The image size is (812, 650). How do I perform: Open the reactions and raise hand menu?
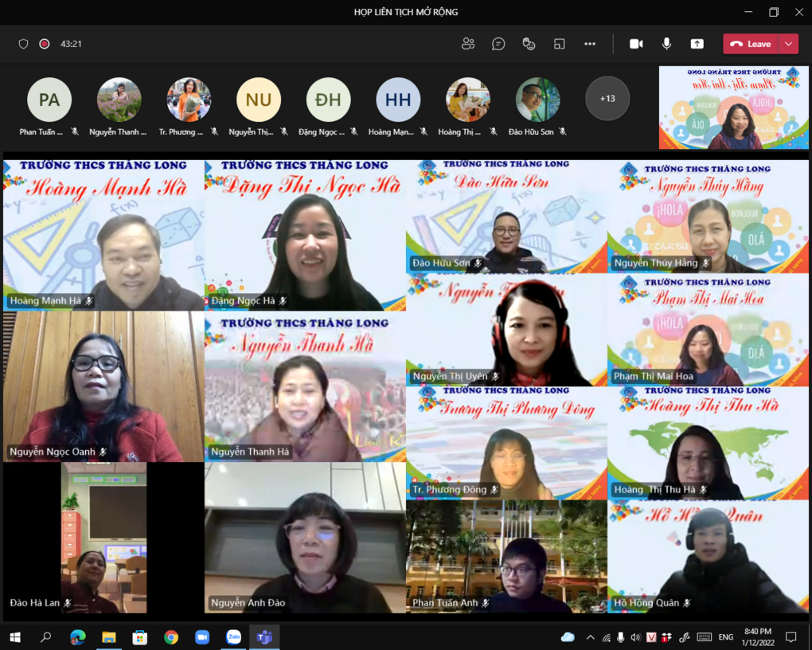[529, 44]
